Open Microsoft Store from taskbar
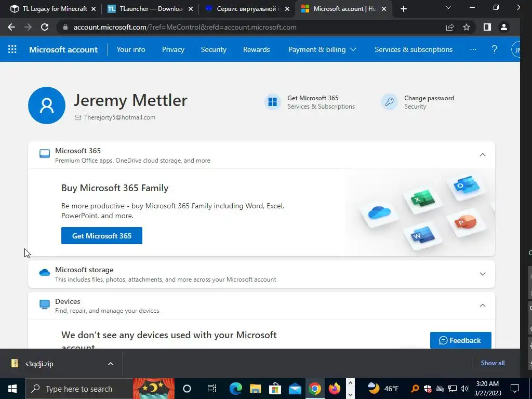This screenshot has width=532, height=399. coord(275,389)
